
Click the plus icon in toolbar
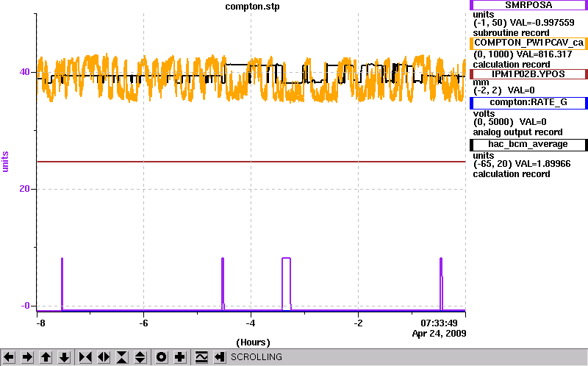click(x=179, y=357)
